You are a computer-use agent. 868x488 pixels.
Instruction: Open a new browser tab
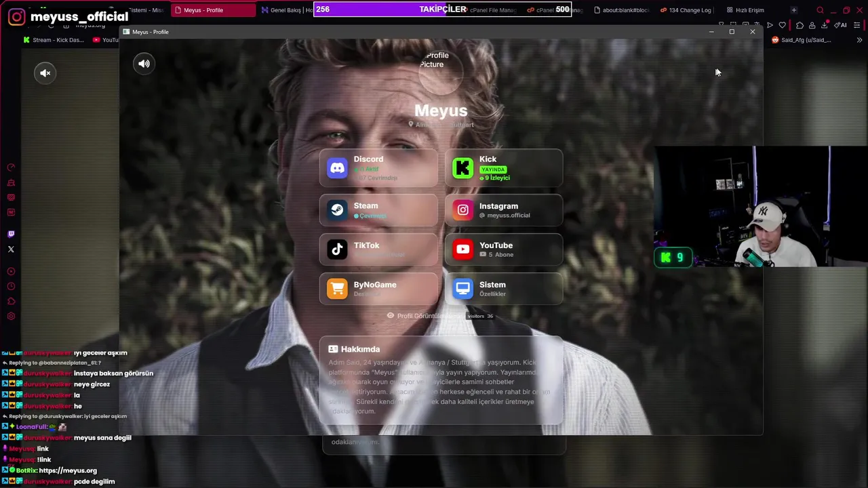793,10
